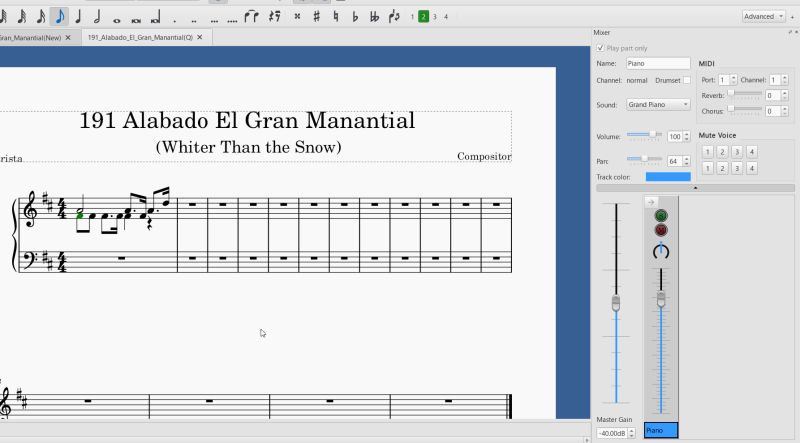Select the half note duration
The height and width of the screenshot is (443, 800).
97,17
